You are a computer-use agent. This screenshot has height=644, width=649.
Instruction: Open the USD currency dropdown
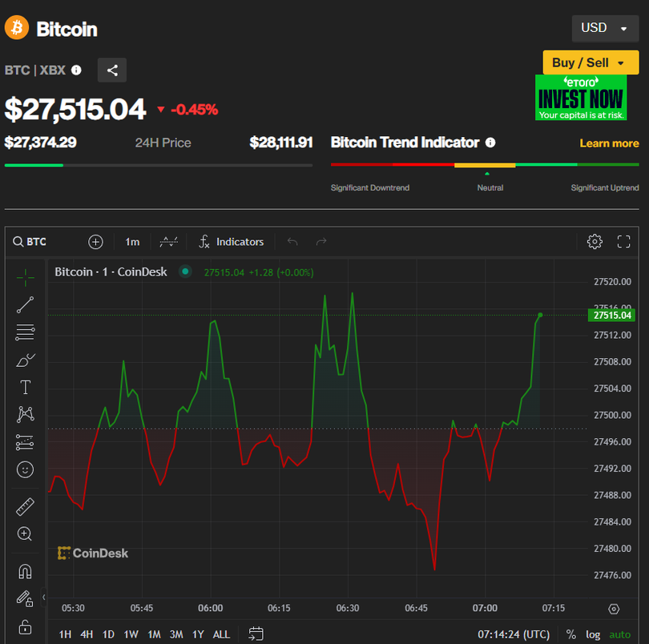point(604,28)
